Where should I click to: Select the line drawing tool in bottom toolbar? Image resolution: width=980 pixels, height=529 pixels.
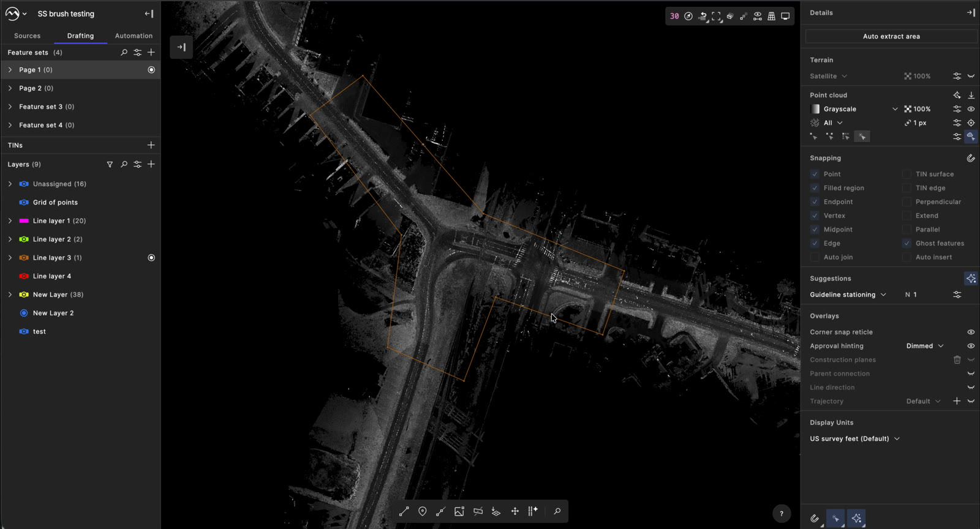pos(404,511)
